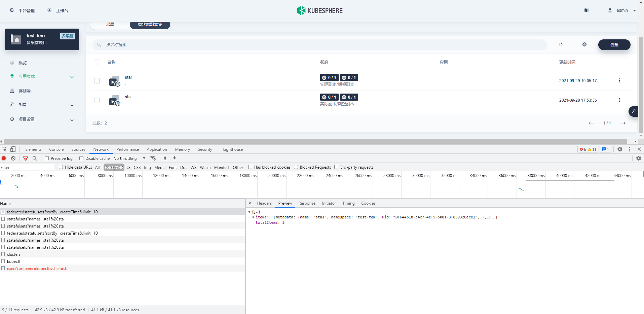Screen dimensions: 644x314
Task: Open the Elements DevTools tab
Action: coord(33,149)
